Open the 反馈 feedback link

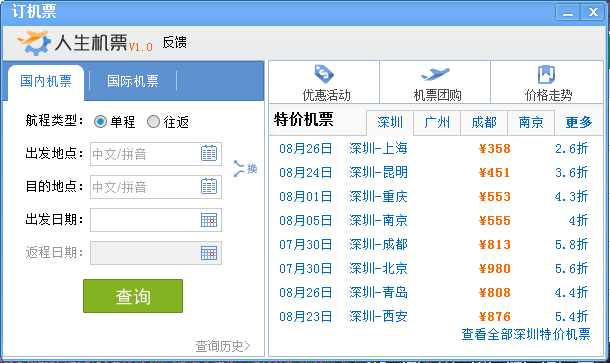point(174,42)
